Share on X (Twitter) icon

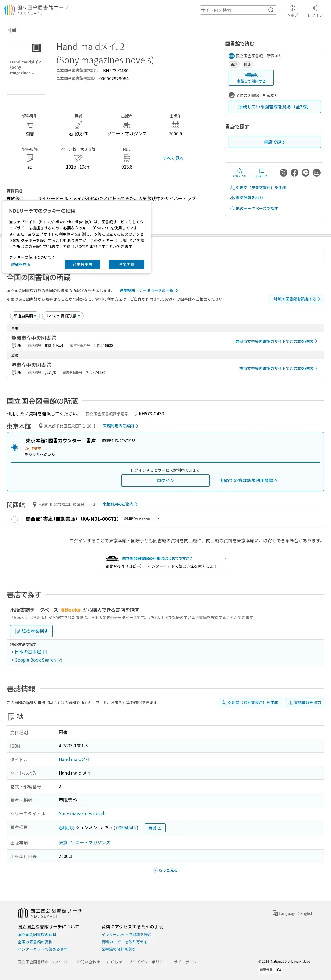coord(284,173)
